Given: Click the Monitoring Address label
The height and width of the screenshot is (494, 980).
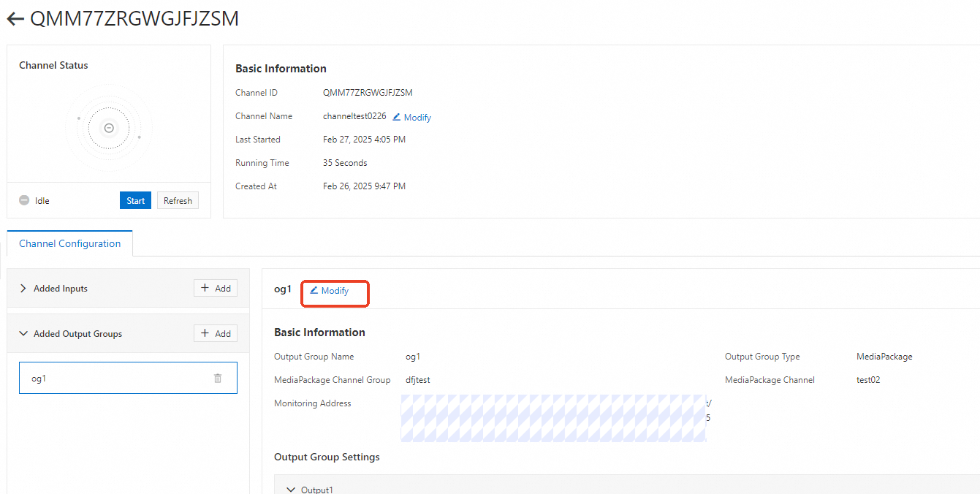Looking at the screenshot, I should tap(312, 403).
